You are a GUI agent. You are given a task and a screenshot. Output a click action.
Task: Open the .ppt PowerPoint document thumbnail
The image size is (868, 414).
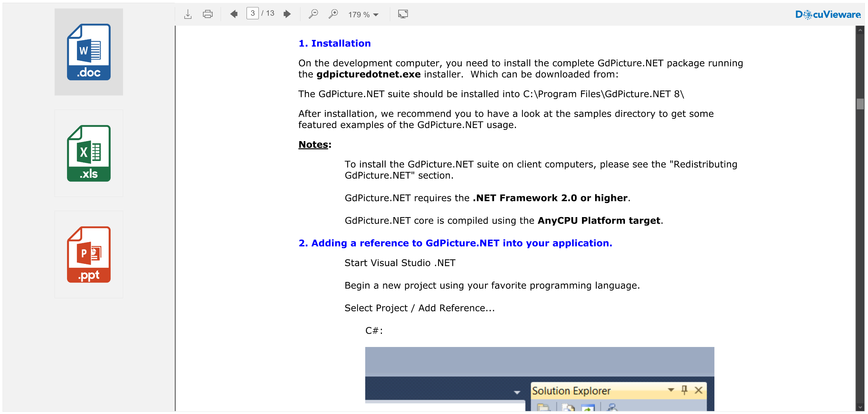tap(88, 254)
